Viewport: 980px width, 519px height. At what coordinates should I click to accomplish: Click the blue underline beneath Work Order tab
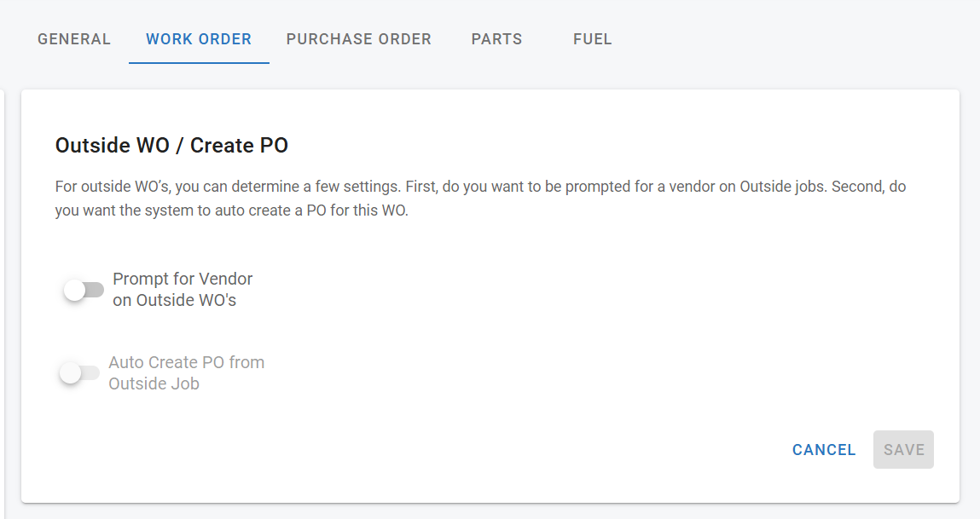[199, 63]
